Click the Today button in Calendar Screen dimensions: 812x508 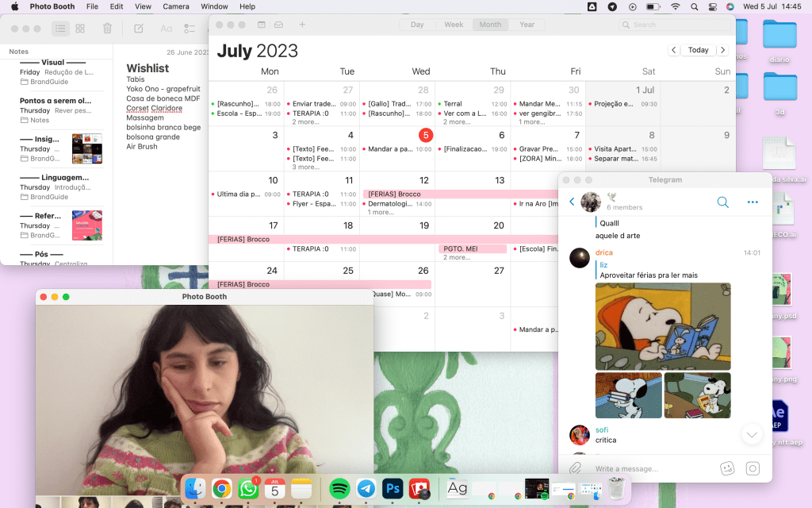tap(698, 50)
